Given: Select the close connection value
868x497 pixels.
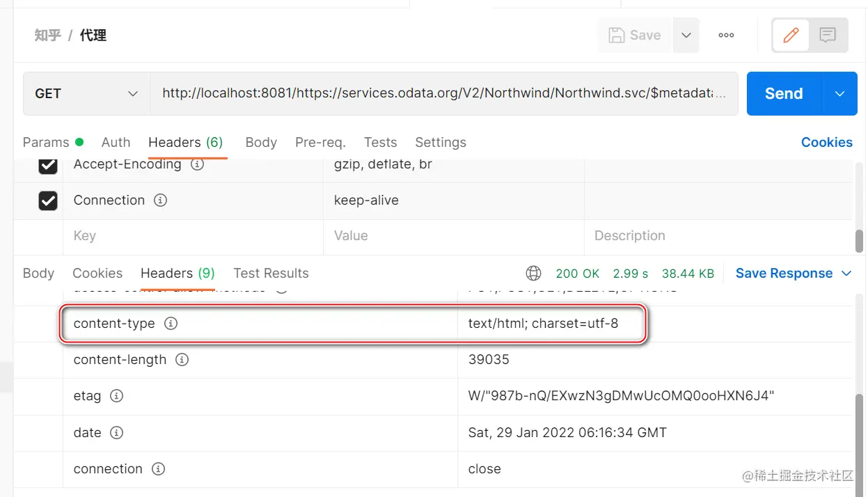Looking at the screenshot, I should [484, 469].
